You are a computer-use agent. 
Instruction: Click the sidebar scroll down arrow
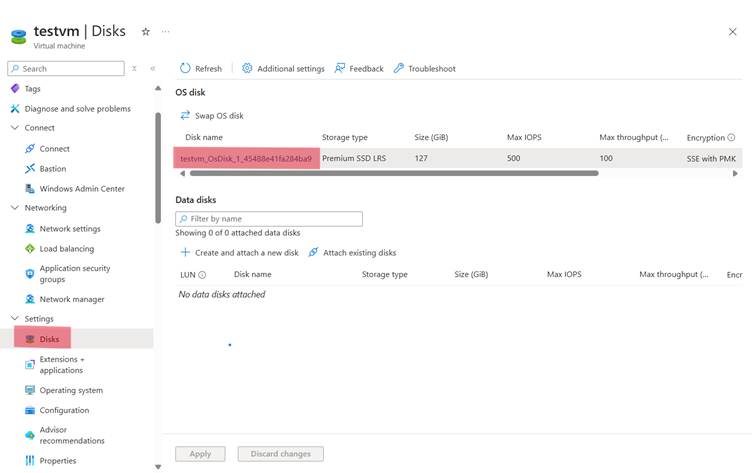[x=158, y=467]
